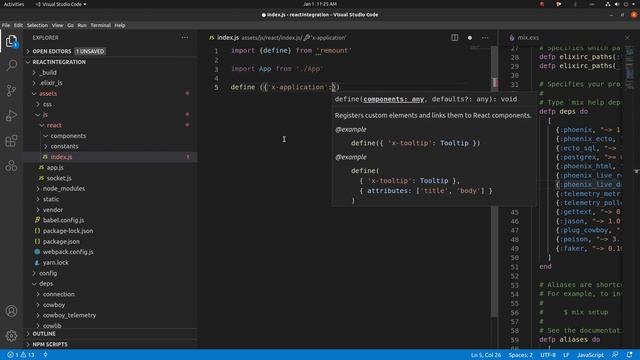
Task: Change end of line sequence LF
Action: [x=566, y=355]
